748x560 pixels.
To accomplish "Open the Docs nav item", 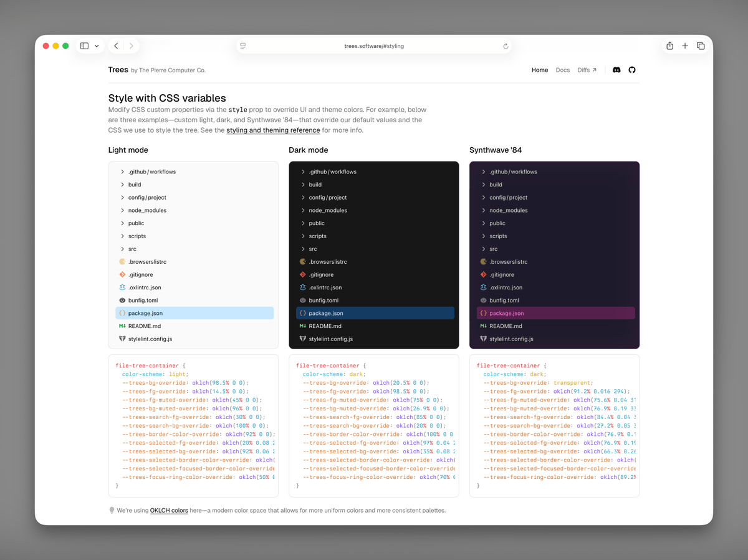I will 563,70.
